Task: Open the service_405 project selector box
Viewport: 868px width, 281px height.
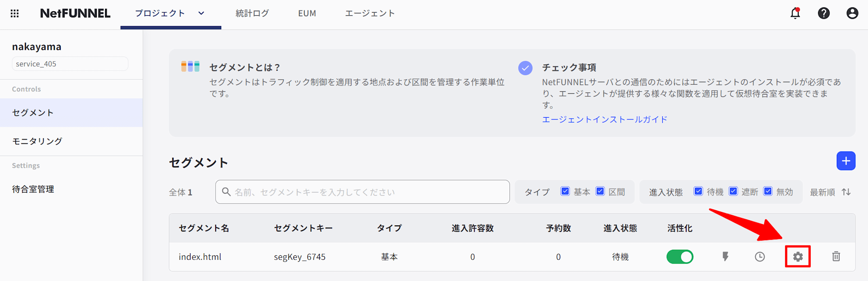Action: 70,64
